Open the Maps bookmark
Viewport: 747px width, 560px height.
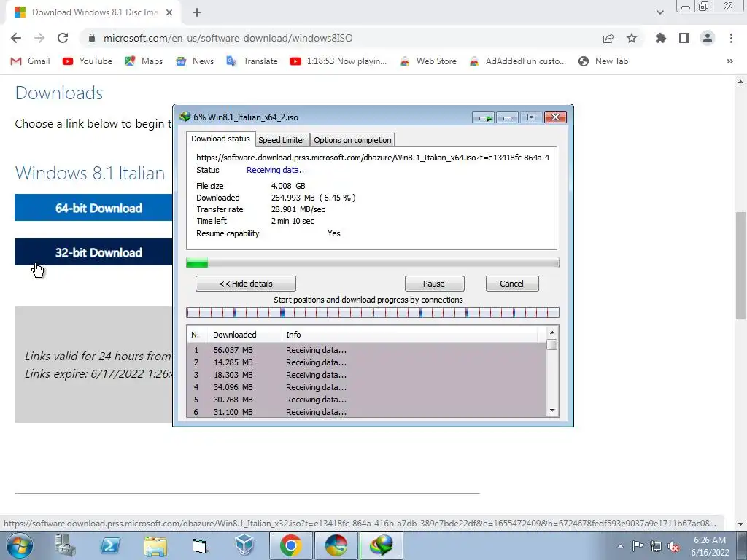click(144, 61)
